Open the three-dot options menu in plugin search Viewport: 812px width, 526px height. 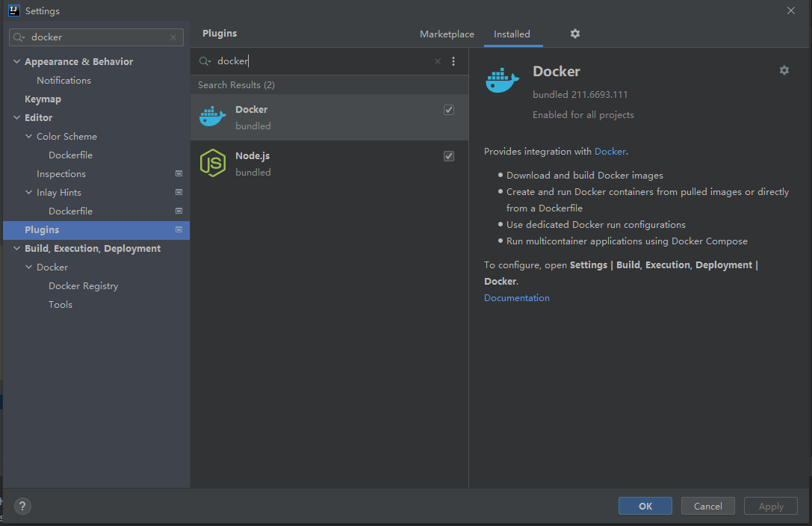pyautogui.click(x=453, y=61)
